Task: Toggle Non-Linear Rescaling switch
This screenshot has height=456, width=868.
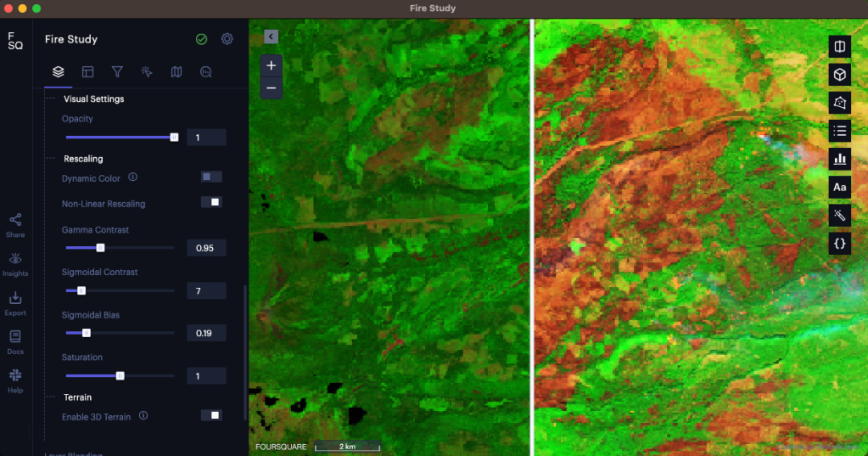Action: pos(211,202)
